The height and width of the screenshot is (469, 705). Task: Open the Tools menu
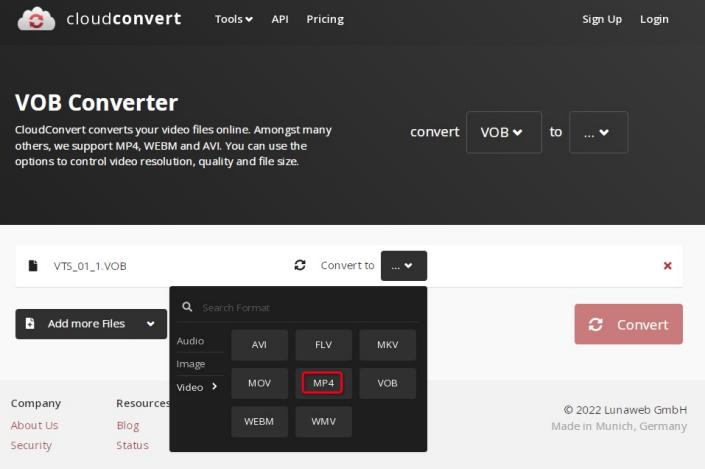point(233,19)
